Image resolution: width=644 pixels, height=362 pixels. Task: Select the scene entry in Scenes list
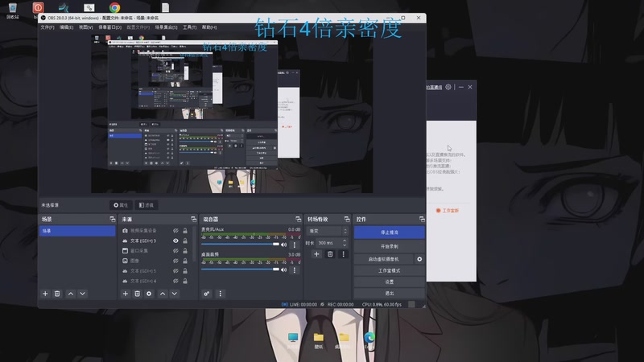[x=77, y=231]
